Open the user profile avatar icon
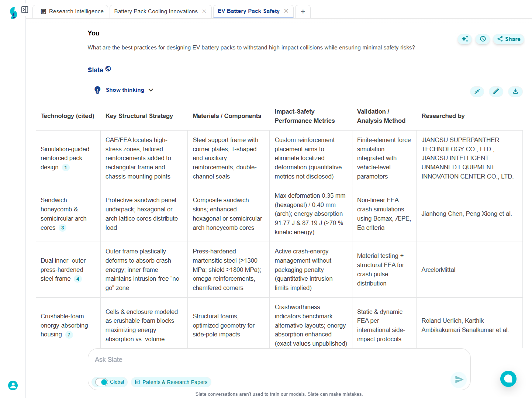This screenshot has height=398, width=532. (x=13, y=385)
